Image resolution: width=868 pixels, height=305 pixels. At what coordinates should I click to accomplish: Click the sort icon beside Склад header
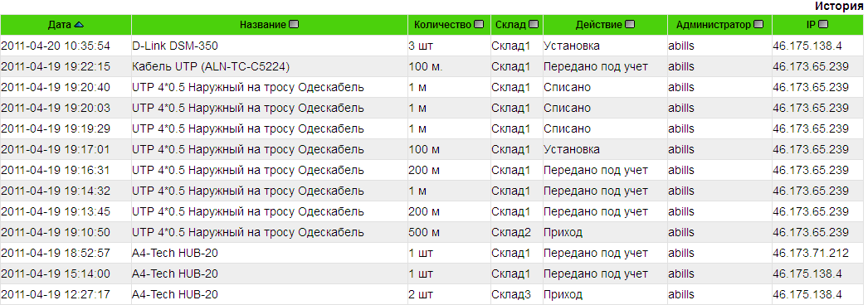click(x=534, y=25)
